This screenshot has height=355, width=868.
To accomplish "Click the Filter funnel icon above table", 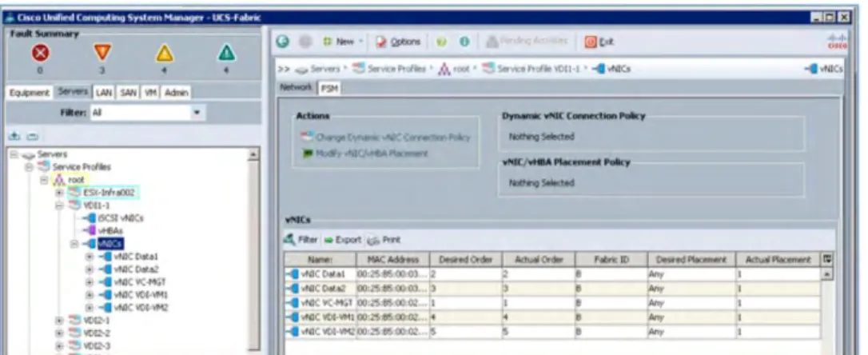I will coord(289,240).
